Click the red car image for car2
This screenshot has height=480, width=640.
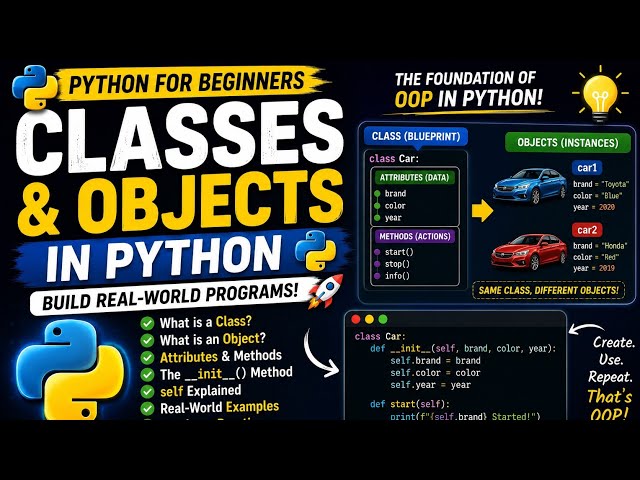click(529, 251)
